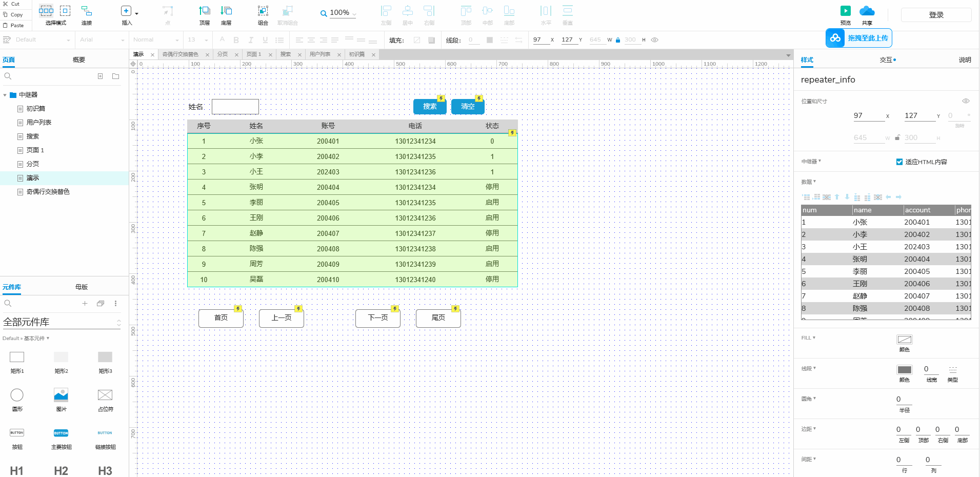Click the Paste command

pos(13,25)
